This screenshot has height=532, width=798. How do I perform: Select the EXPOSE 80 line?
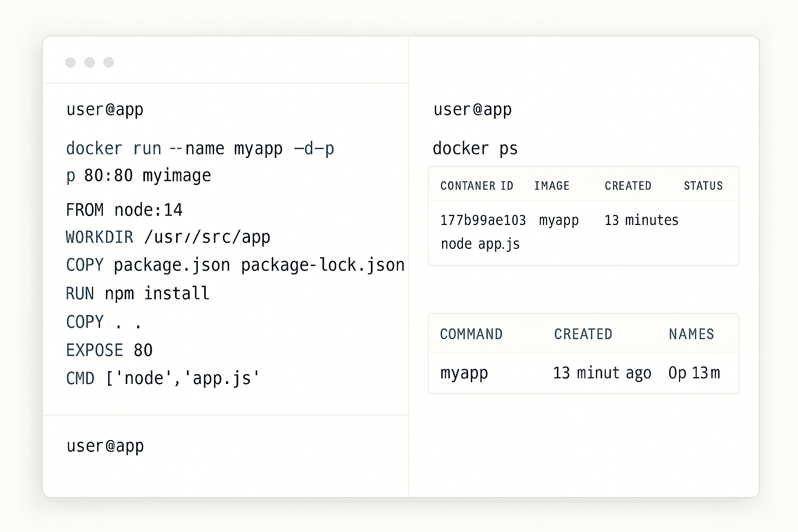109,350
